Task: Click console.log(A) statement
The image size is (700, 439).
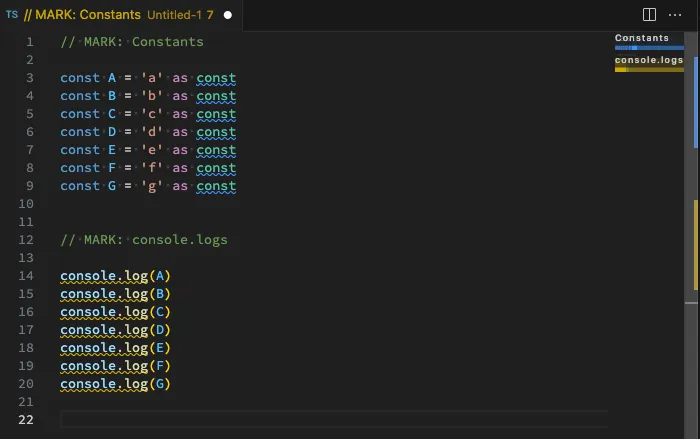Action: pyautogui.click(x=116, y=276)
